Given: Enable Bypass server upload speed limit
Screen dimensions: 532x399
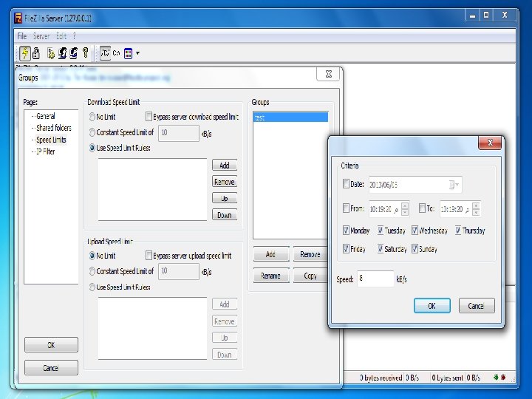Looking at the screenshot, I should point(149,256).
